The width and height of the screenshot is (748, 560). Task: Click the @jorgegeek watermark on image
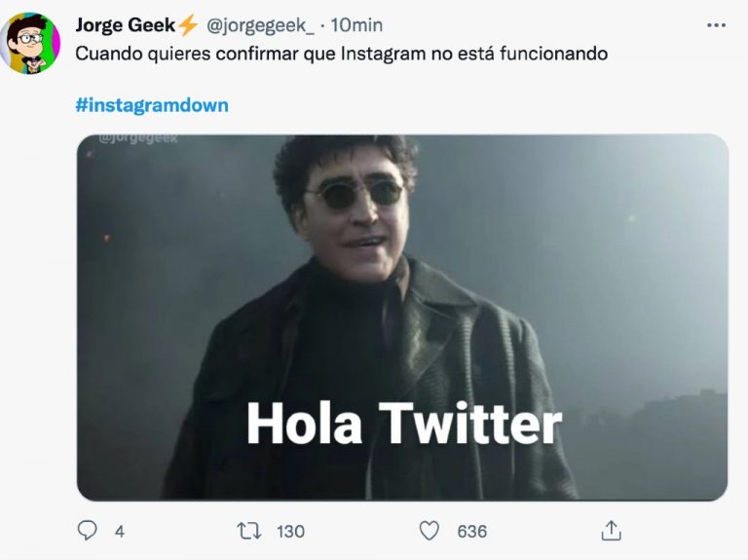[x=138, y=139]
